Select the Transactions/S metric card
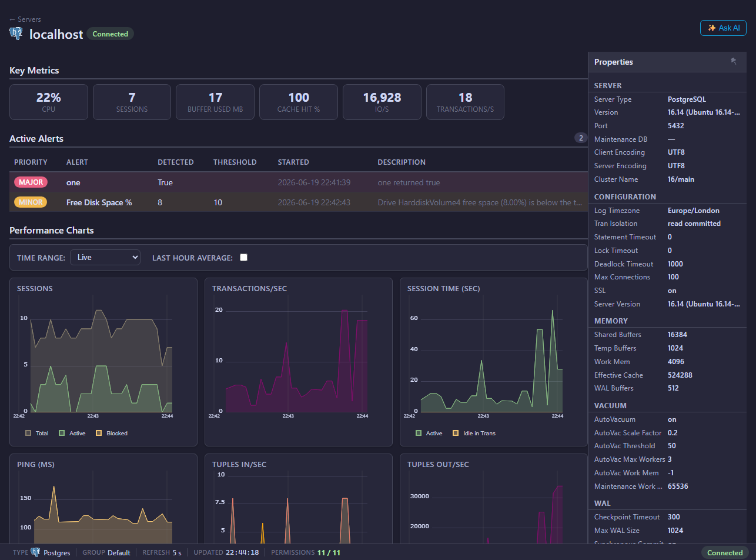Screen dimensions: 756x560 coord(465,102)
